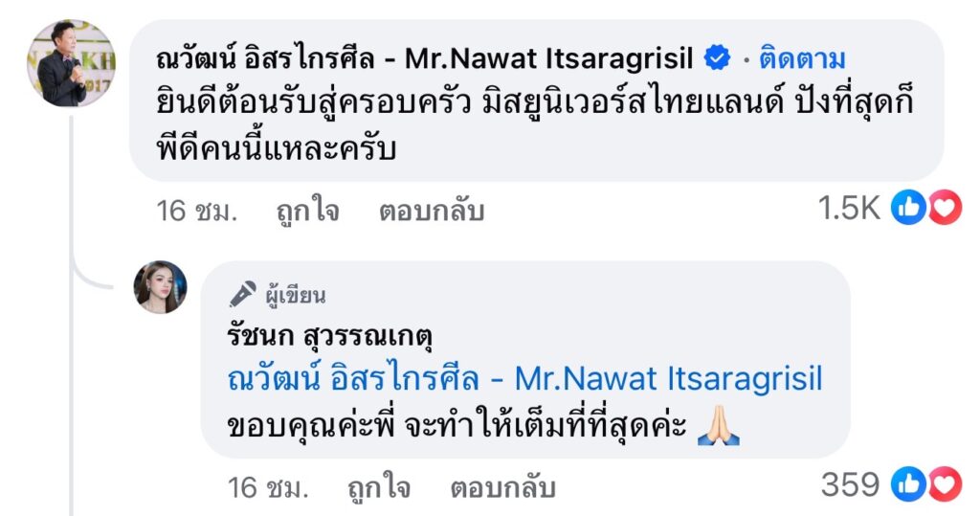Open Nawat Itsaragrisil's profile picture
The image size is (980, 516).
coord(70,63)
